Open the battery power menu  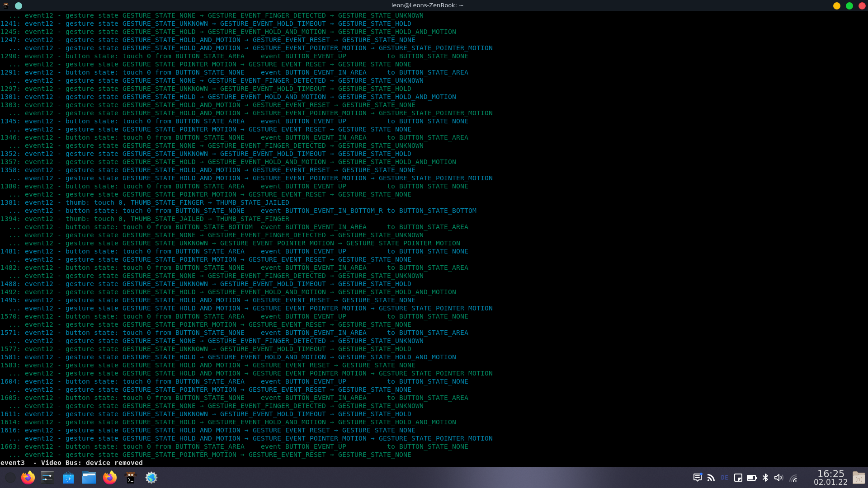[751, 478]
